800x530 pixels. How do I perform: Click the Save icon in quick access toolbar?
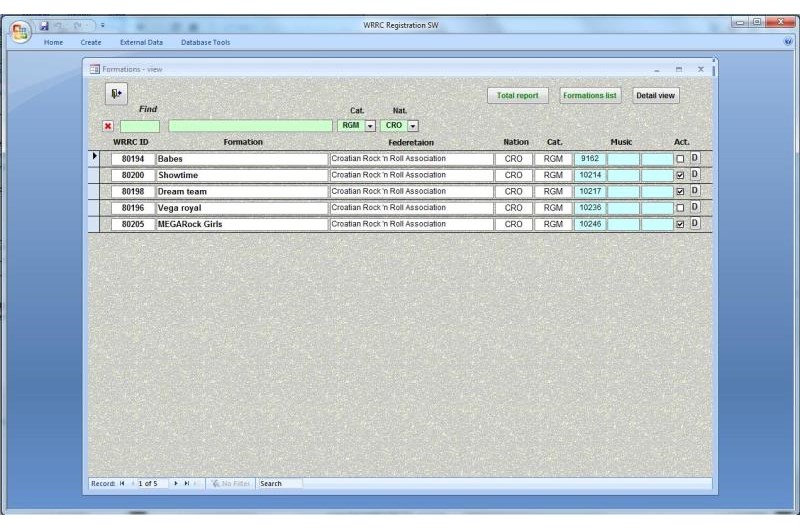tap(46, 22)
